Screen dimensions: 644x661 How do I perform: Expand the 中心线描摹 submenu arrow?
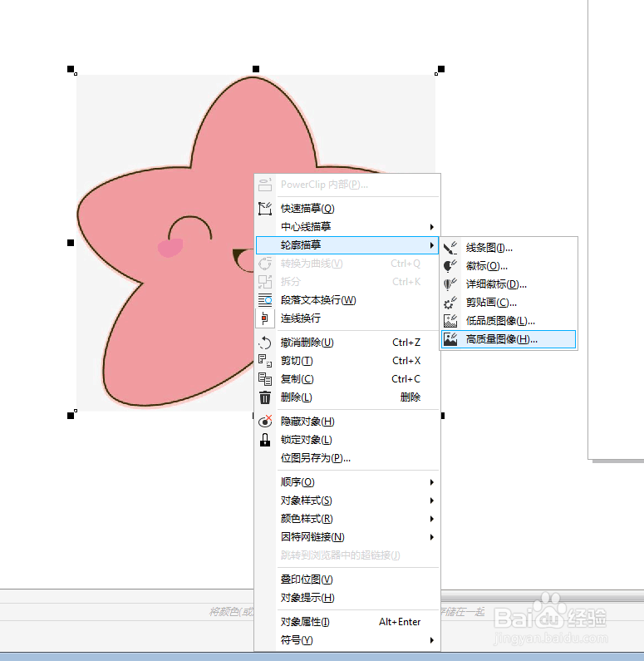[x=432, y=227]
